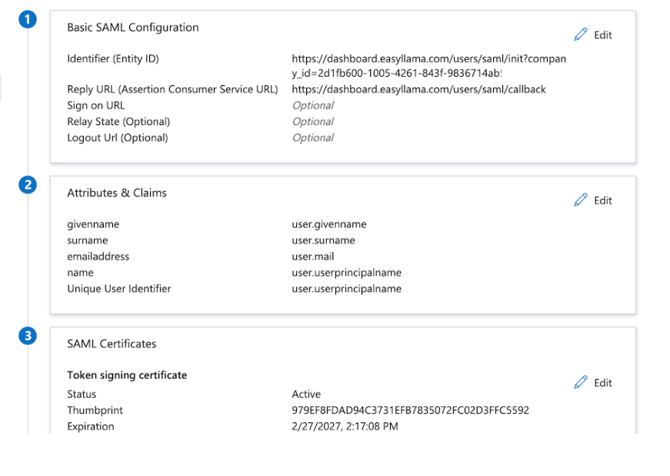Click the Unique User Identifier claim value

pyautogui.click(x=346, y=289)
